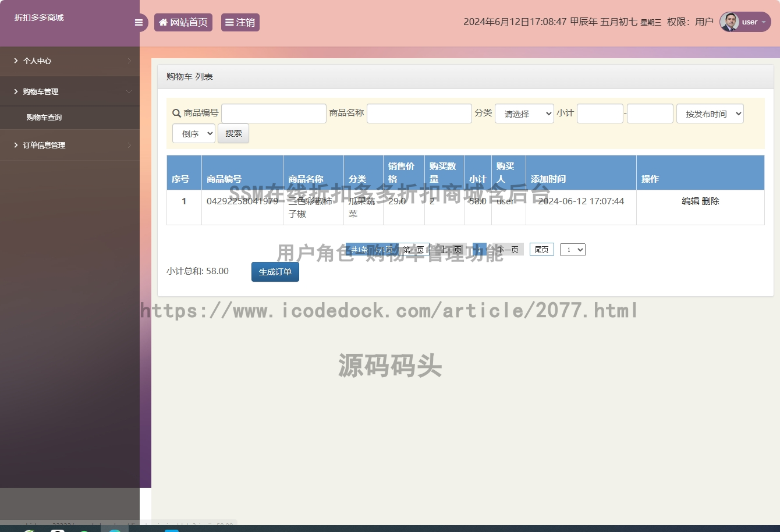
Task: Click the 瓜果蔬菜 category cell
Action: pos(362,207)
